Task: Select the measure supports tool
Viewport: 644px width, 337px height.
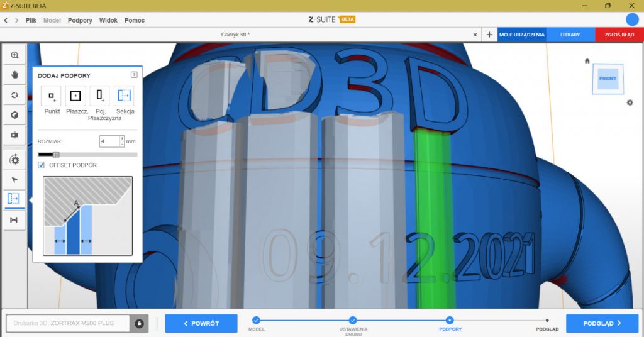Action: [14, 220]
